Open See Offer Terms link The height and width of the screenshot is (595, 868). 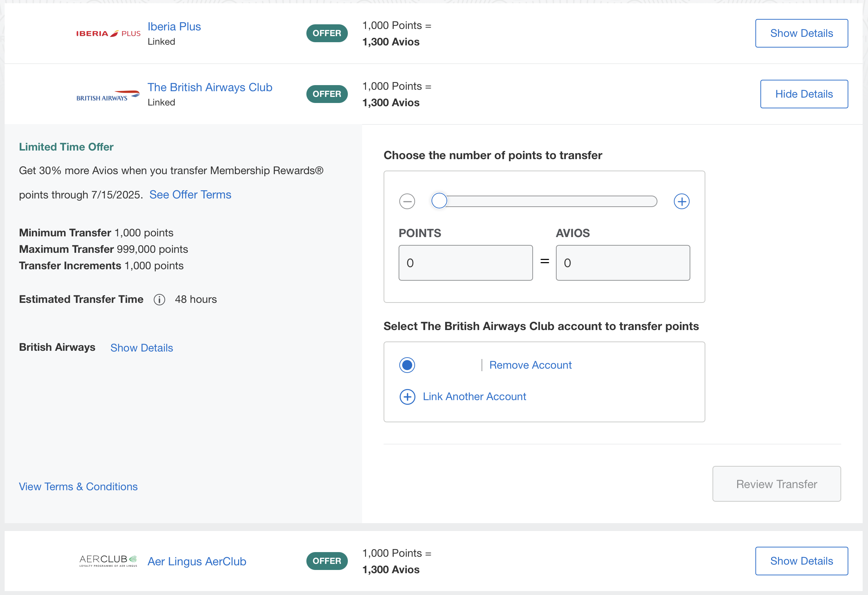[x=190, y=195]
